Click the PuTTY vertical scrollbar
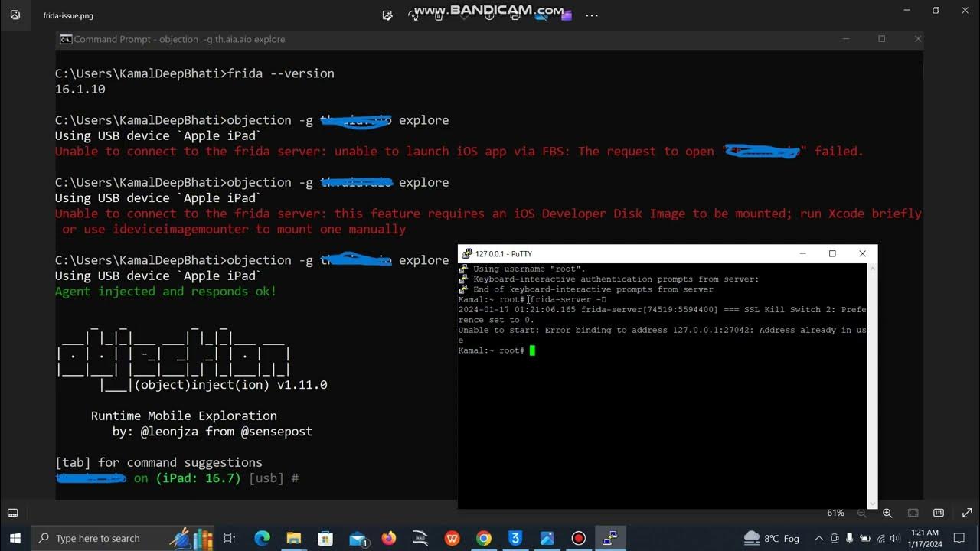This screenshot has height=551, width=980. click(872, 386)
